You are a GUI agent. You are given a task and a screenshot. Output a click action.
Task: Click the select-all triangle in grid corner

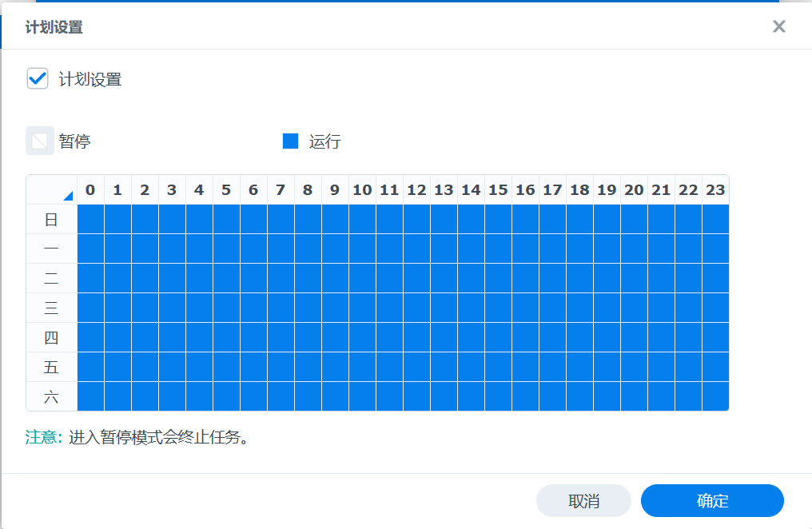click(68, 197)
